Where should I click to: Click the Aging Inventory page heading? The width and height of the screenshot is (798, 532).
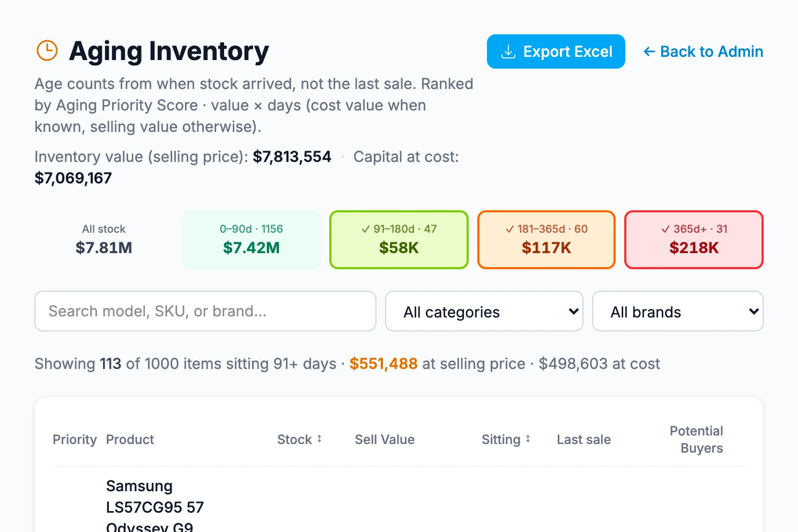pyautogui.click(x=169, y=51)
